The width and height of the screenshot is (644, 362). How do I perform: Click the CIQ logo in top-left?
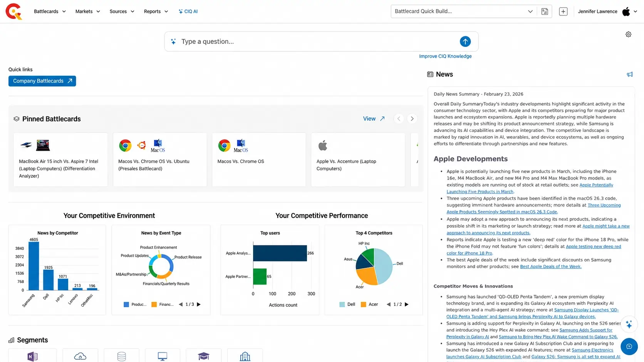pyautogui.click(x=14, y=12)
